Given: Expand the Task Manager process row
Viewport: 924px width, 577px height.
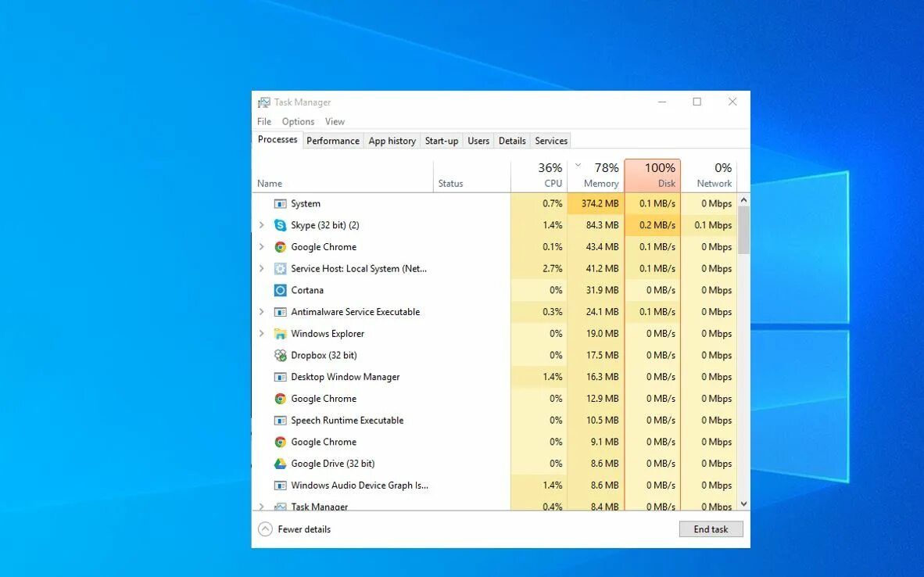Looking at the screenshot, I should coord(262,507).
